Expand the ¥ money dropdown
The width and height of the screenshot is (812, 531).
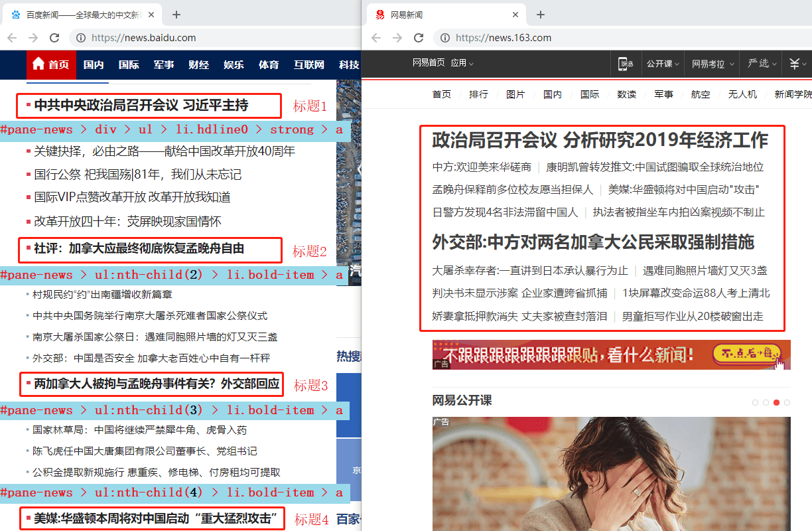[x=797, y=64]
